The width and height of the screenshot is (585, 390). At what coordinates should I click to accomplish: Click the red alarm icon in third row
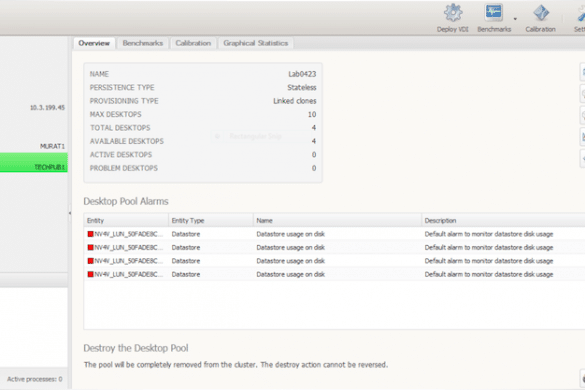[x=90, y=261]
